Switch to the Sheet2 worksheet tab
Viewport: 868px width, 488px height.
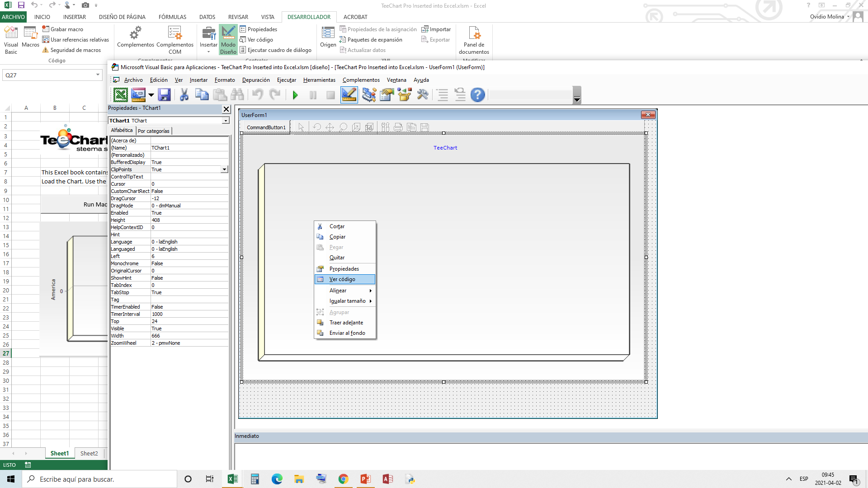[x=89, y=453]
